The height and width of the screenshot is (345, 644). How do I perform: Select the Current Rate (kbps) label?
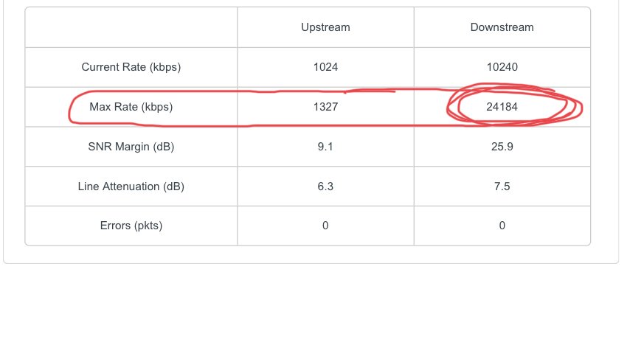click(131, 67)
